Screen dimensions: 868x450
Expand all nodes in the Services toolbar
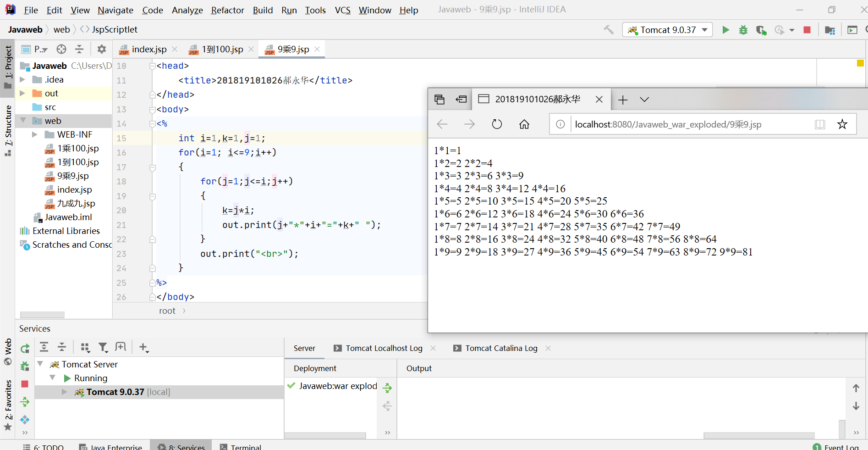pyautogui.click(x=44, y=347)
